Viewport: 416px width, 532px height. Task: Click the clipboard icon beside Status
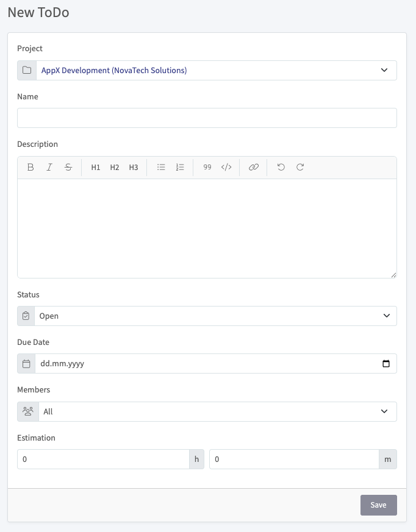click(x=26, y=316)
